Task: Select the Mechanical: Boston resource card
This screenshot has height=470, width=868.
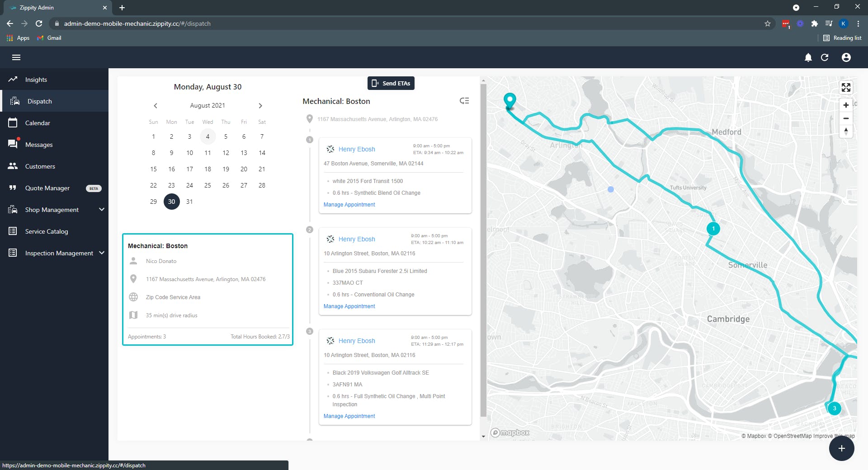Action: coord(208,289)
